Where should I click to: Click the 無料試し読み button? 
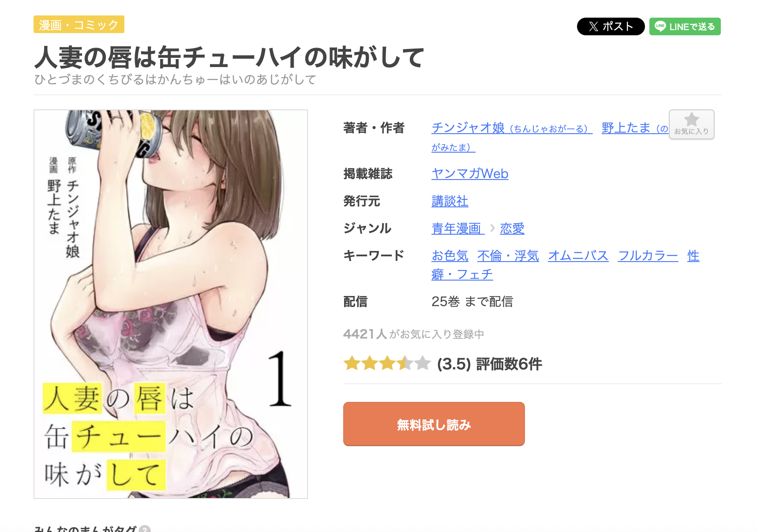coord(434,424)
